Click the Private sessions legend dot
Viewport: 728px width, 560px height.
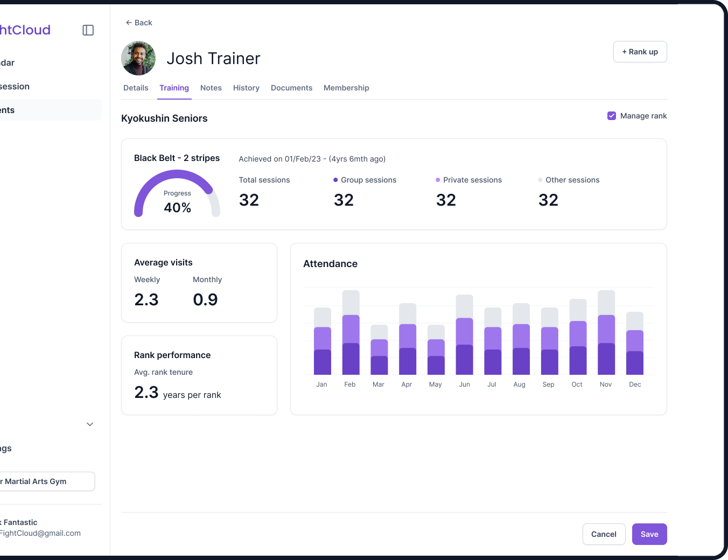point(438,180)
